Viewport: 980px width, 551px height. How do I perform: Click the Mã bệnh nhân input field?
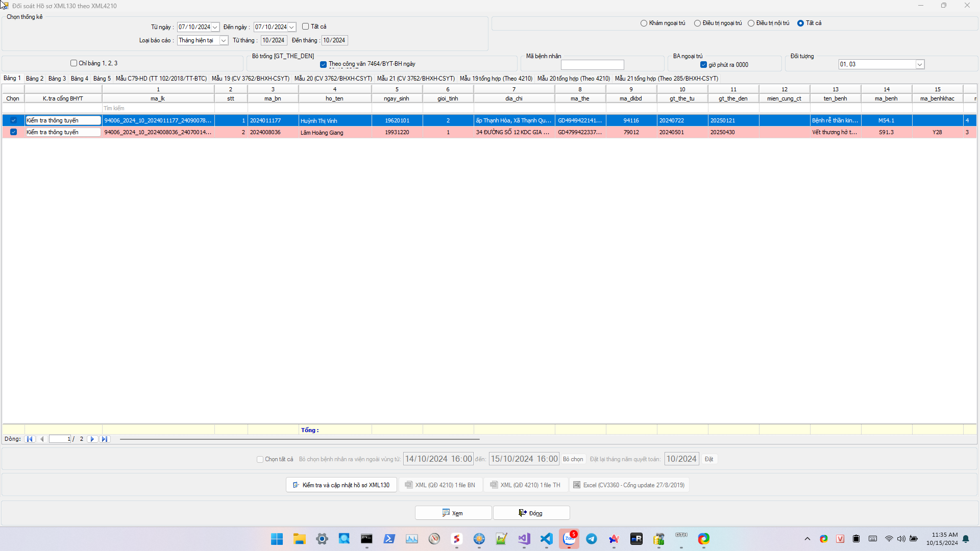pos(592,65)
